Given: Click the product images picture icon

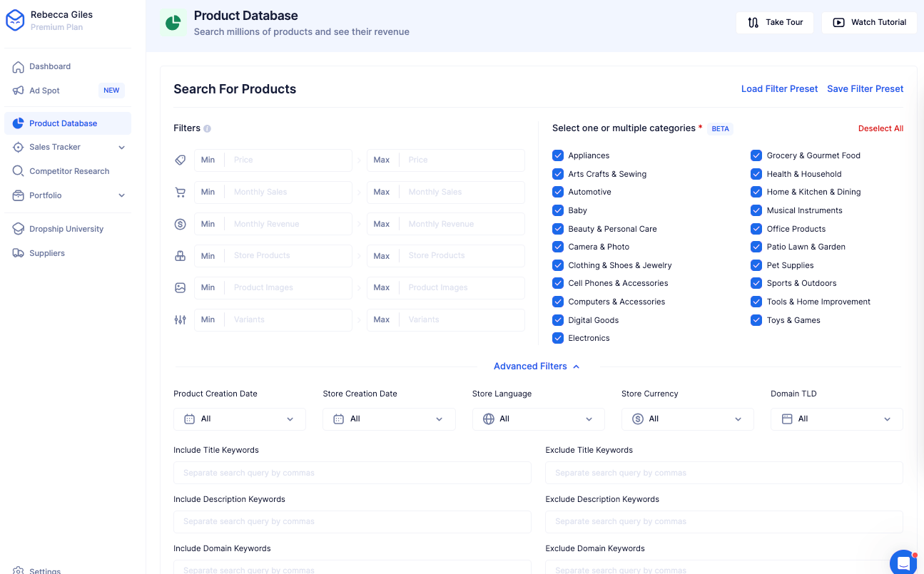Looking at the screenshot, I should (x=180, y=288).
